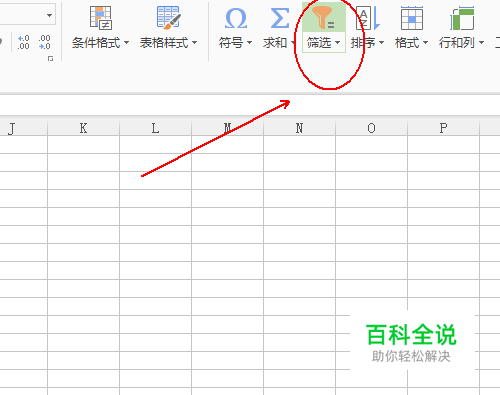Insert a symbol with the Ω icon
500x395 pixels.
pos(236,18)
